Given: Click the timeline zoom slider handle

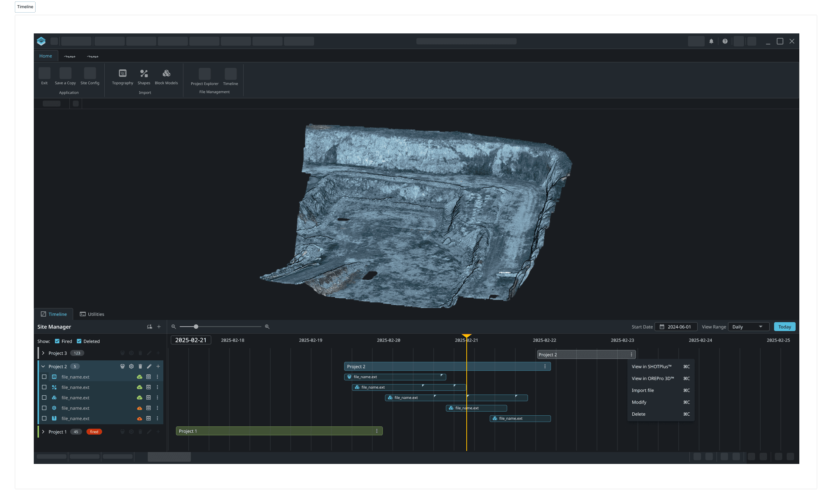Looking at the screenshot, I should tap(196, 327).
